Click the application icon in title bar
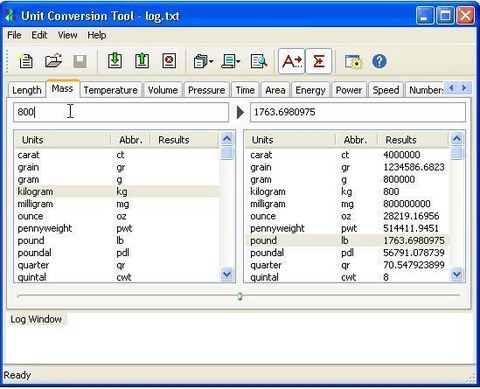 click(x=10, y=16)
